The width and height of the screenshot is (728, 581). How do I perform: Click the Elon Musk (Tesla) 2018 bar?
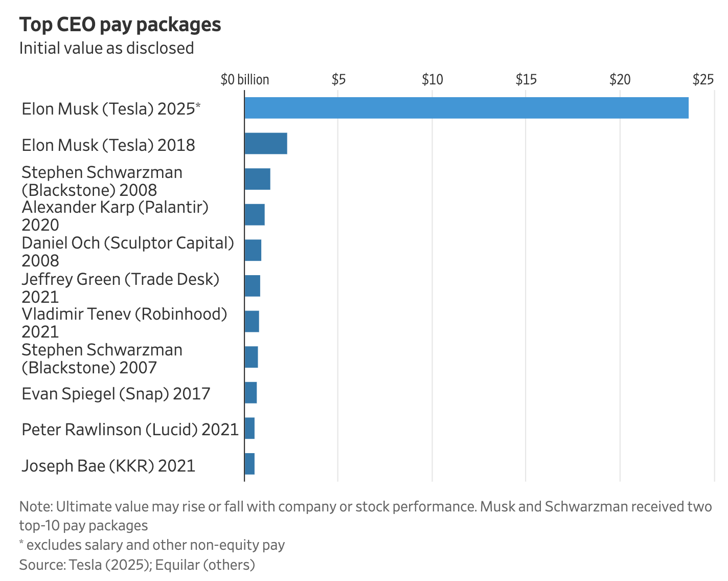(266, 143)
